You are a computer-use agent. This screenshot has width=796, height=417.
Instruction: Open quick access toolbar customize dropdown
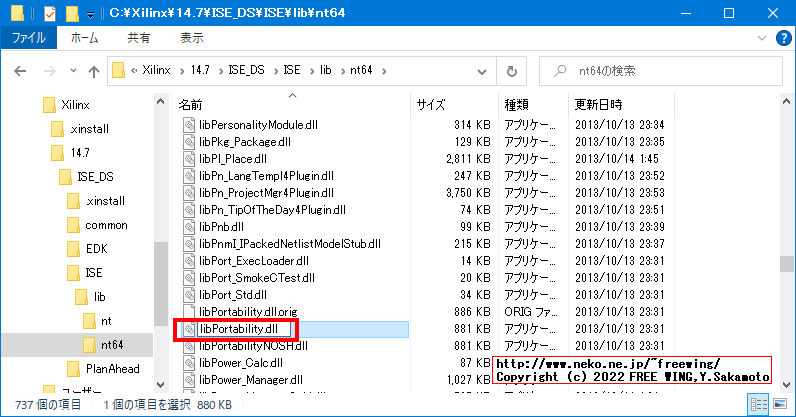(90, 15)
